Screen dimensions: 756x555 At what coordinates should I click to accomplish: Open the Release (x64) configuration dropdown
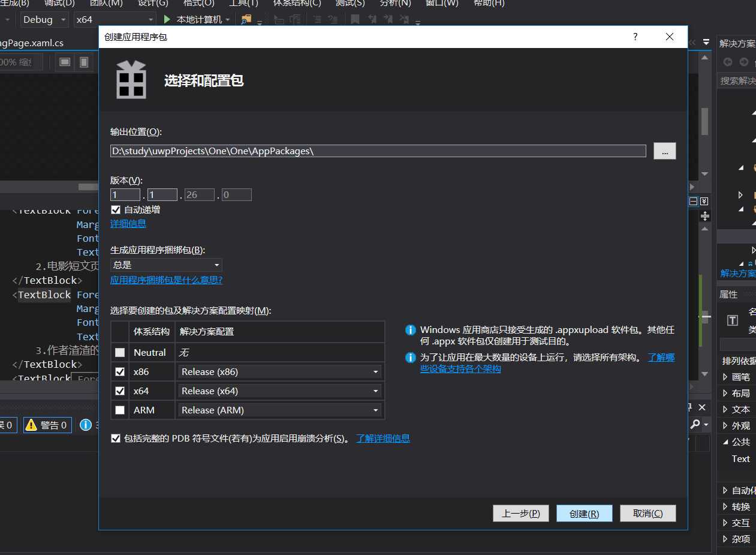tap(280, 391)
